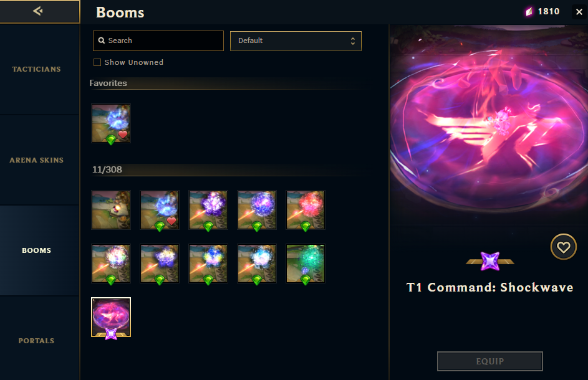Click the magnifier icon in the search box
Screen dimensions: 588x380
[x=101, y=40]
